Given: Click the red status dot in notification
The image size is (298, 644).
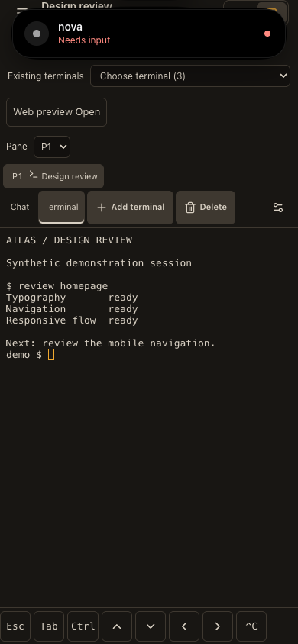Looking at the screenshot, I should 267,34.
